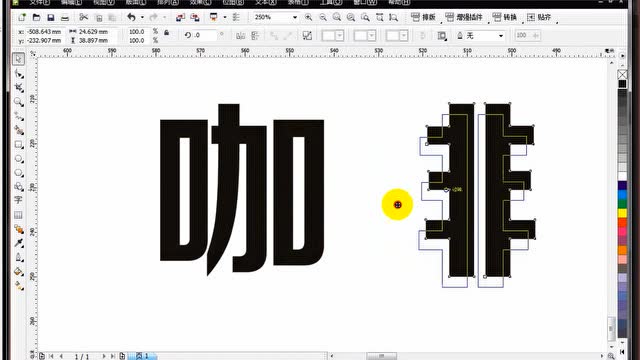Mirror the object horizontally

pyautogui.click(x=240, y=36)
